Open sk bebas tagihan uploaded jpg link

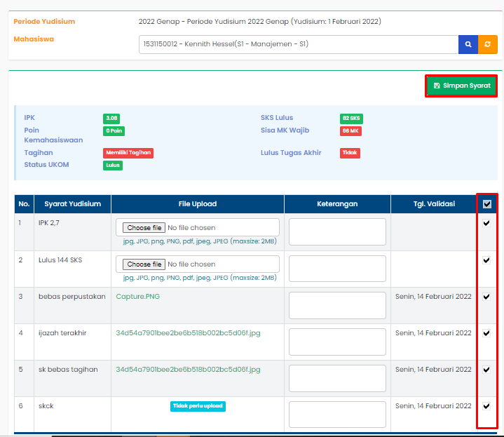(188, 370)
